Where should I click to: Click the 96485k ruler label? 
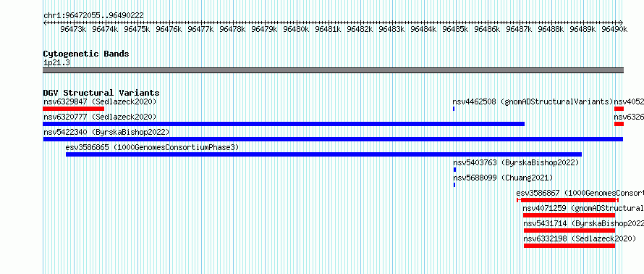coord(455,29)
